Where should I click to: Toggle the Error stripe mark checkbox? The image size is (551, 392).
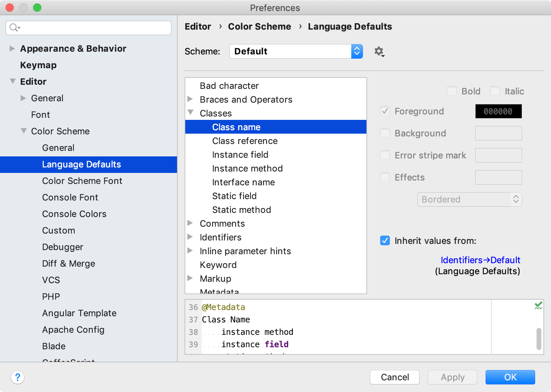point(385,155)
